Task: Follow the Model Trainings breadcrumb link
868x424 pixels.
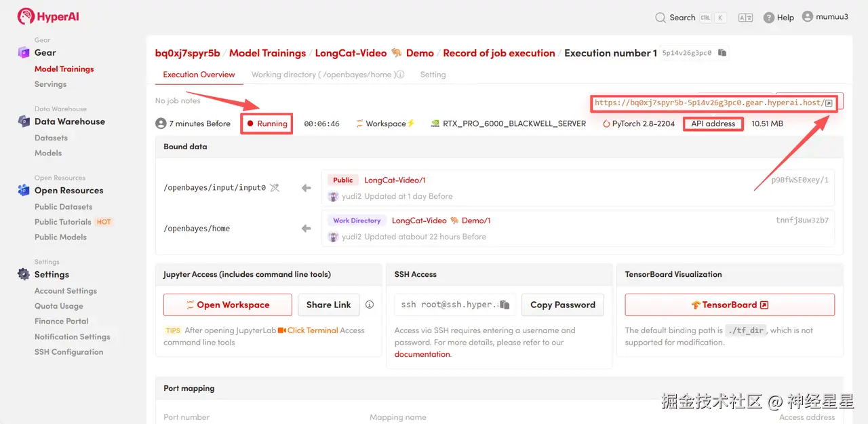Action: (267, 53)
